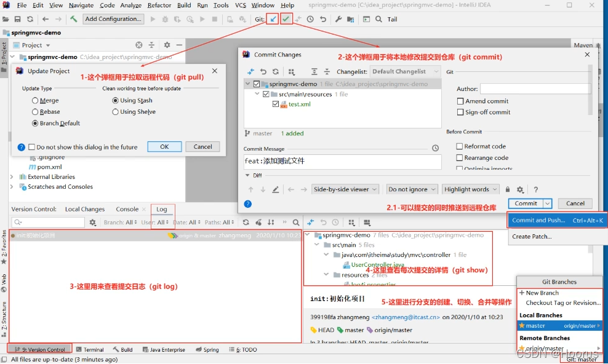Image resolution: width=608 pixels, height=364 pixels.
Task: Toggle the Amend commit checkbox
Action: pos(460,101)
